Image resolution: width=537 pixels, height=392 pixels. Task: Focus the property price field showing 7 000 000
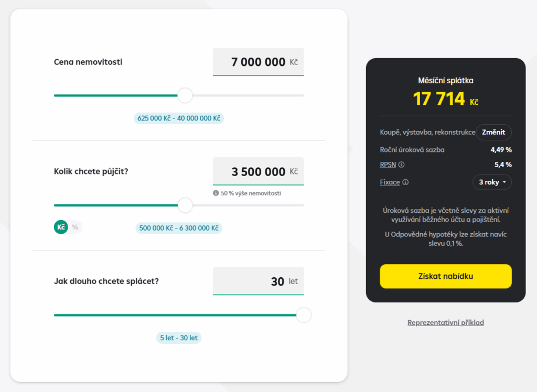[x=258, y=62]
